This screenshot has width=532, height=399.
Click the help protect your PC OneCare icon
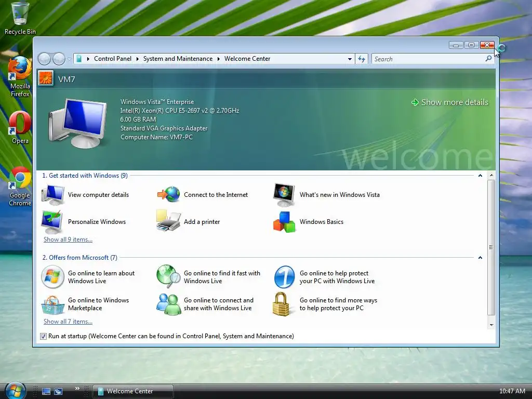pos(284,277)
